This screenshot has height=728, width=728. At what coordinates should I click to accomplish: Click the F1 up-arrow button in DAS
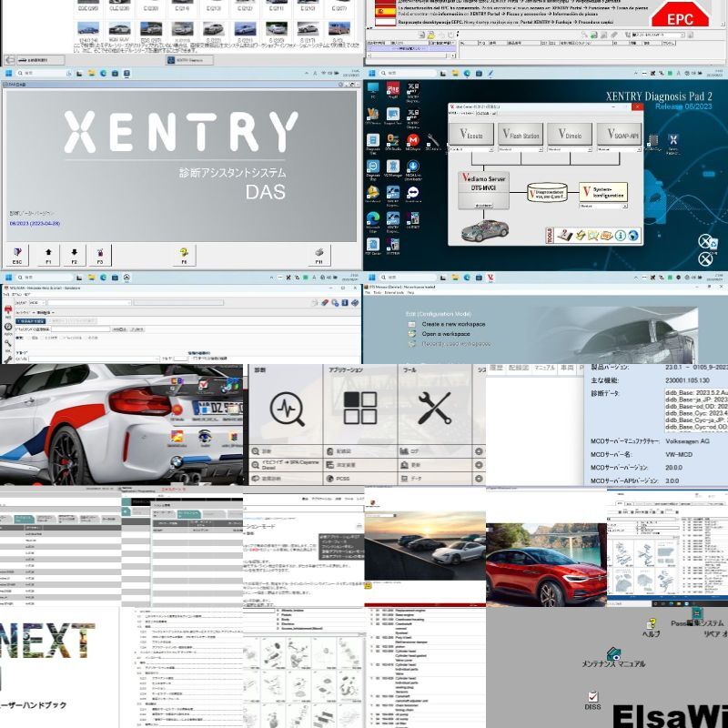[x=48, y=256]
